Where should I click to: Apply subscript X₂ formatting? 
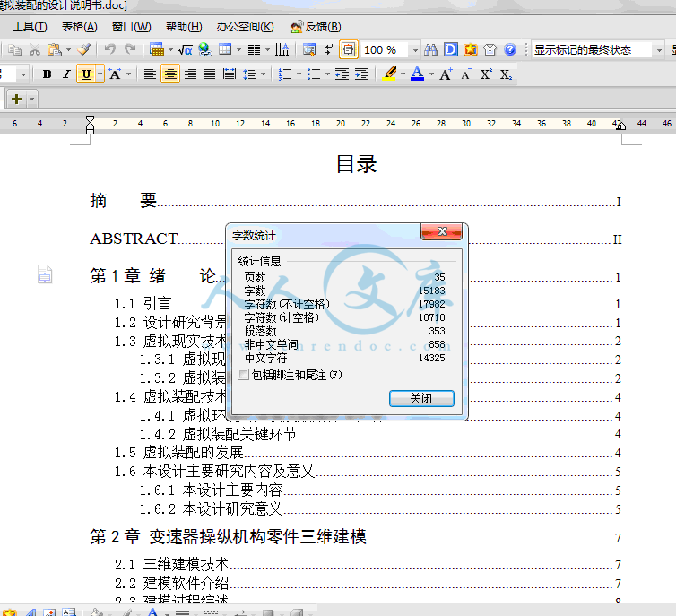pyautogui.click(x=507, y=74)
